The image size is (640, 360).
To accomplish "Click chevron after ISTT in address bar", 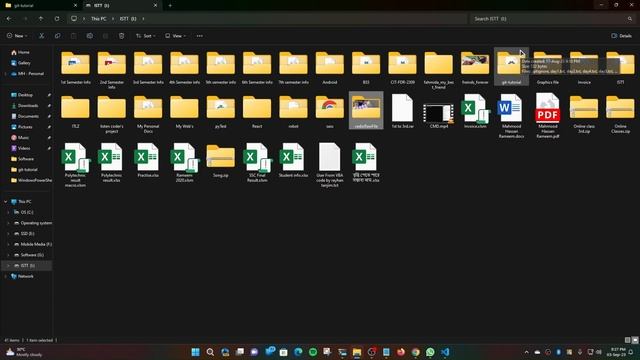I will (x=143, y=19).
